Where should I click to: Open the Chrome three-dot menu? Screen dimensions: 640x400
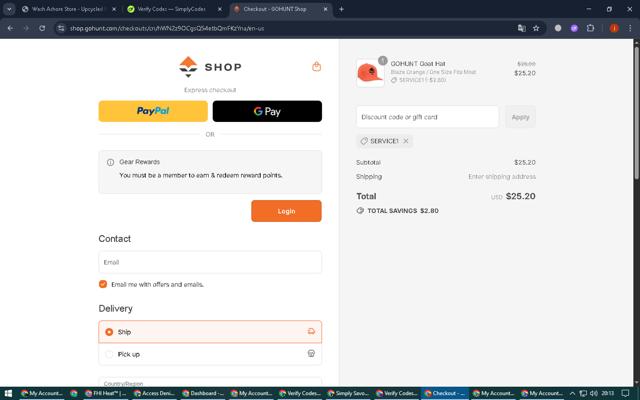pyautogui.click(x=630, y=28)
